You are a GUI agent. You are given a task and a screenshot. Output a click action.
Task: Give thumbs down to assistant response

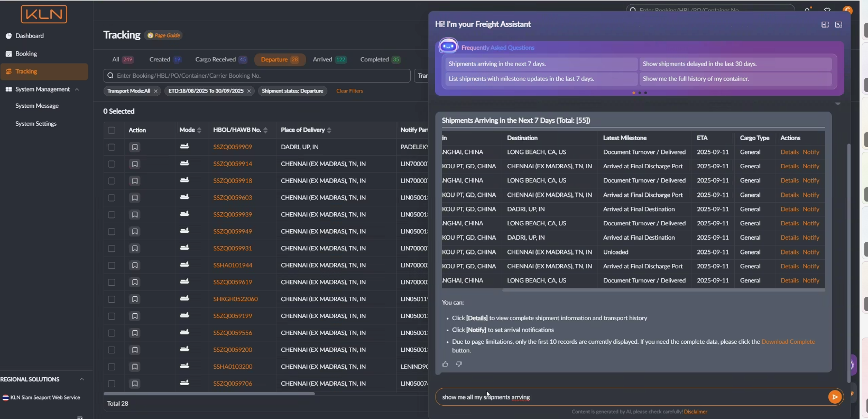coord(459,364)
